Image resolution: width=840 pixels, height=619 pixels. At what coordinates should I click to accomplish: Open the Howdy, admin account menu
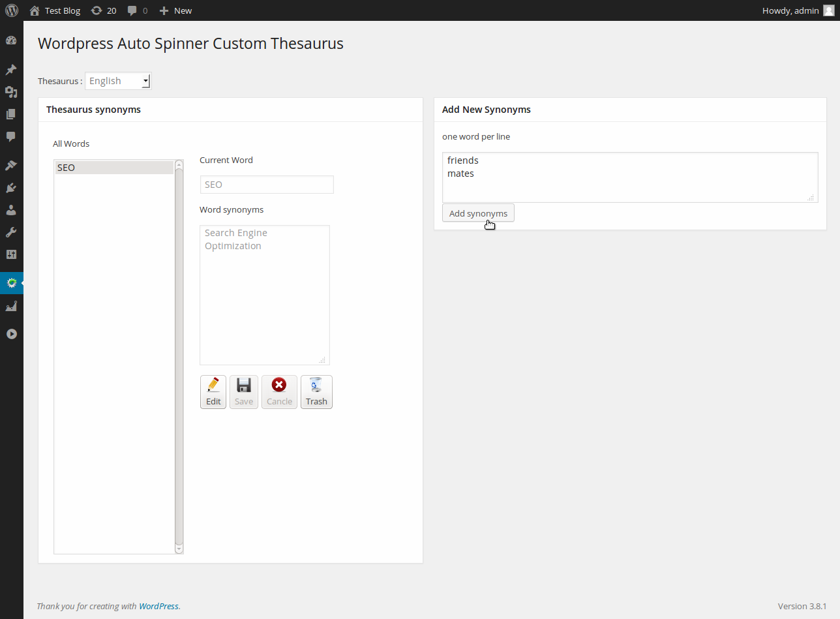point(798,10)
